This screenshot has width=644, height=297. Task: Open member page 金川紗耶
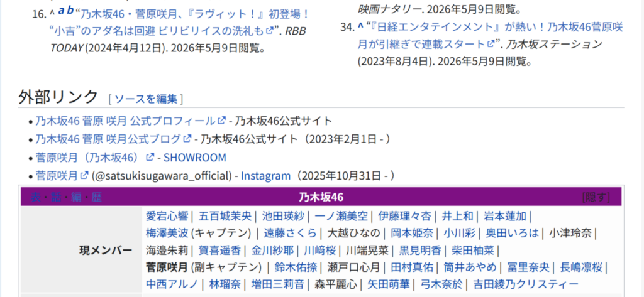click(x=273, y=251)
